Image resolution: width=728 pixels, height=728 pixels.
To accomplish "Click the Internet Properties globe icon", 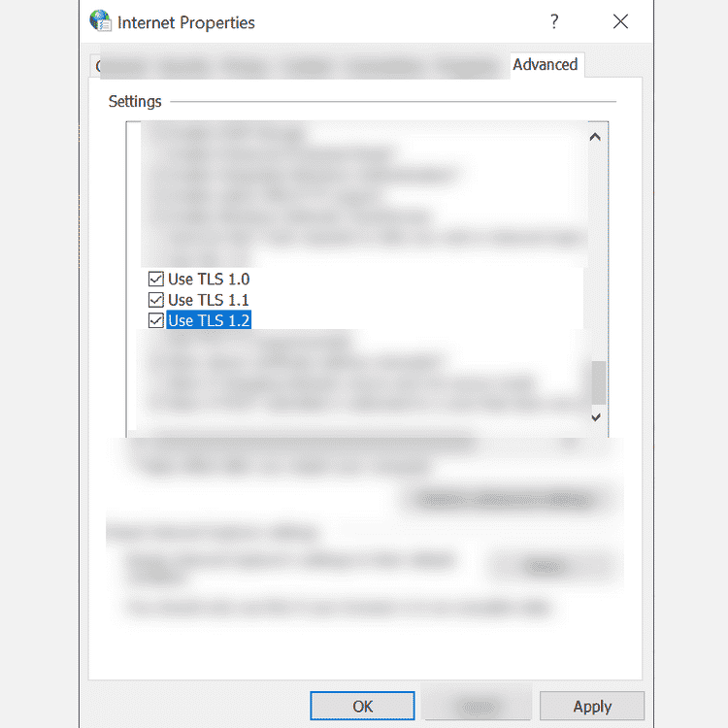I will click(100, 21).
